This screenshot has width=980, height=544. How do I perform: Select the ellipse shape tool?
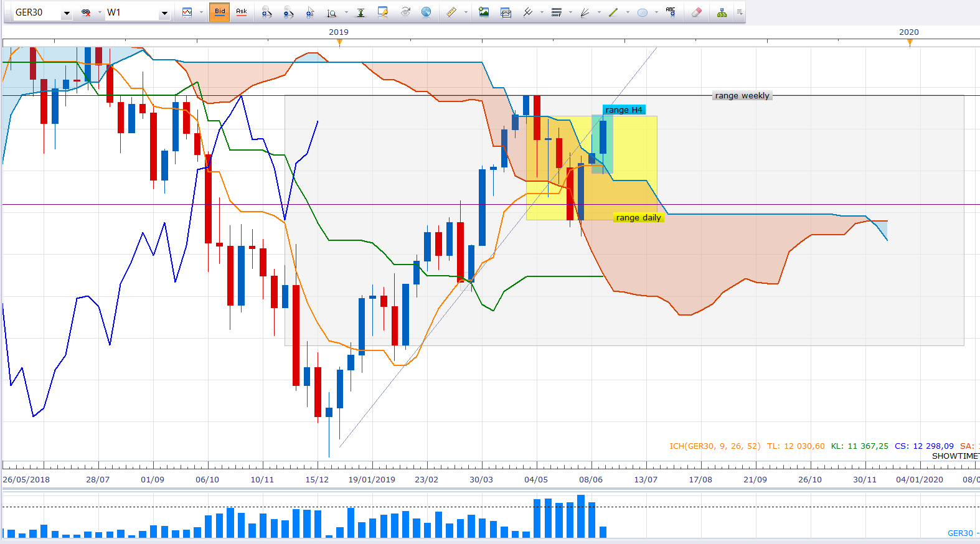tap(643, 12)
